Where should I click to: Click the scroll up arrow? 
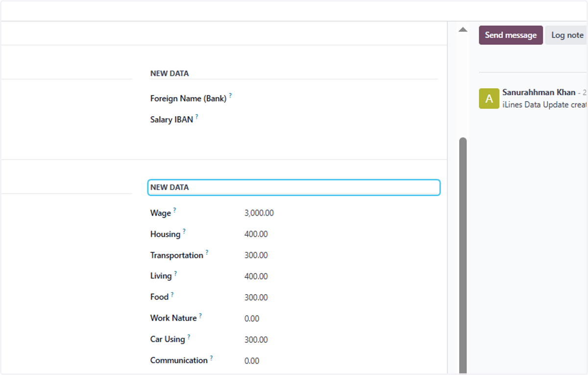(x=463, y=30)
